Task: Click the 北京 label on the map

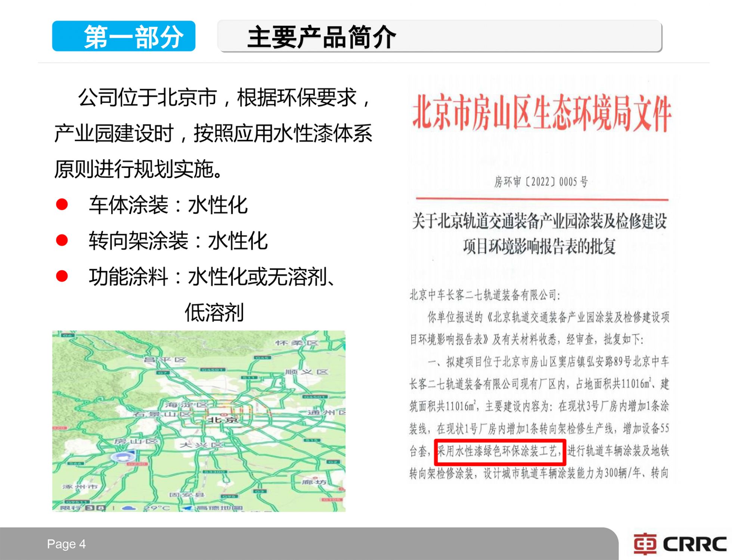Action: 223,420
